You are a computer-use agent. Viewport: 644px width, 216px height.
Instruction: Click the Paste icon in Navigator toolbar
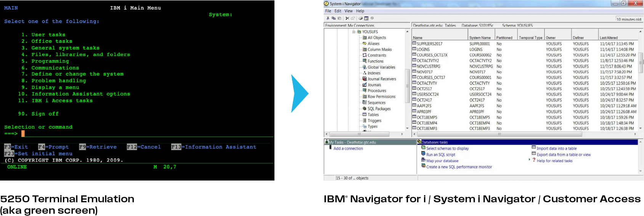339,18
